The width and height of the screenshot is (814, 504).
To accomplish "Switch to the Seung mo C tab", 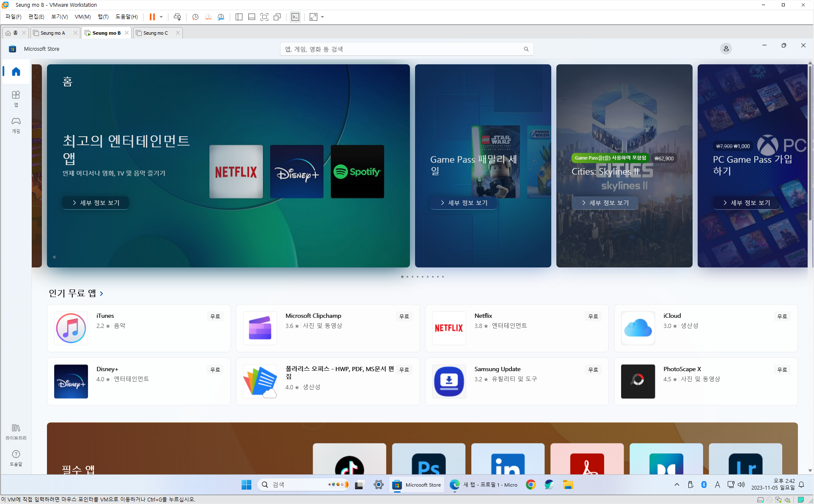I will [155, 33].
